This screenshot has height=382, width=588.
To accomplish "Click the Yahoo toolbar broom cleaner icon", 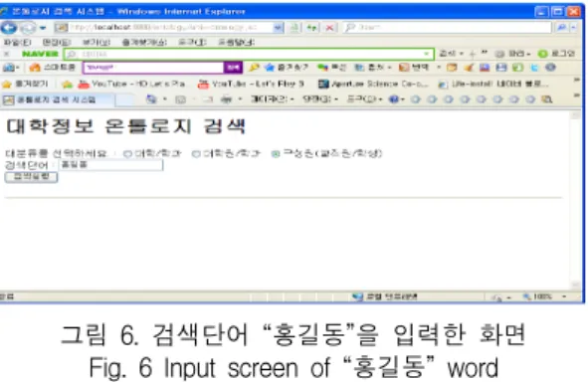I will coord(469,68).
